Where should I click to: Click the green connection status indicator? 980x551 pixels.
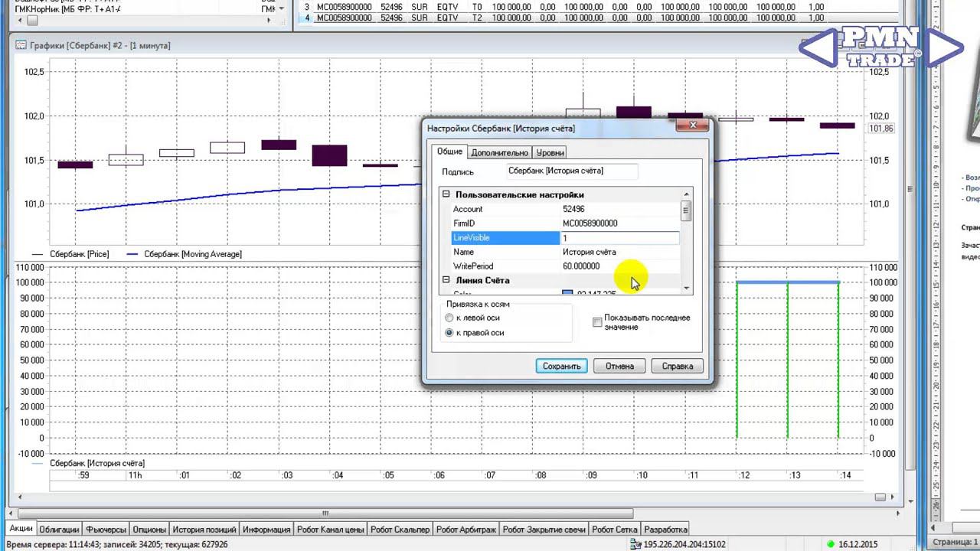click(x=830, y=544)
